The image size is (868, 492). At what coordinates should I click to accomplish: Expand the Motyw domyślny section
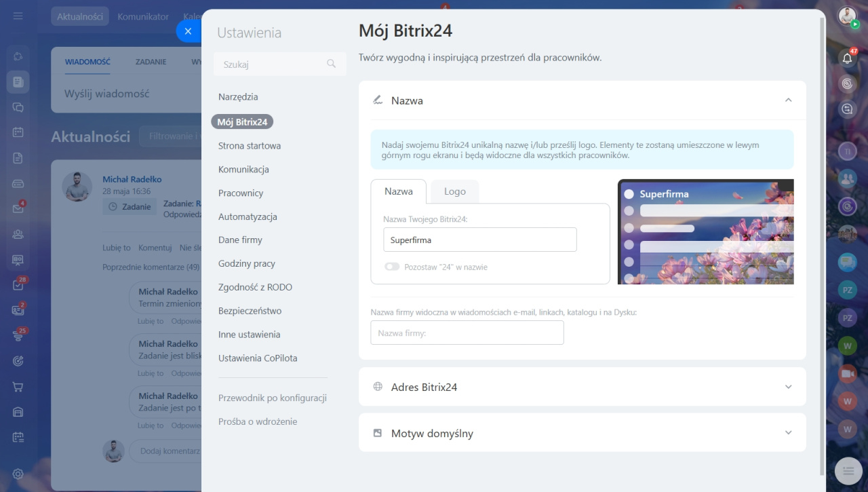(x=582, y=433)
